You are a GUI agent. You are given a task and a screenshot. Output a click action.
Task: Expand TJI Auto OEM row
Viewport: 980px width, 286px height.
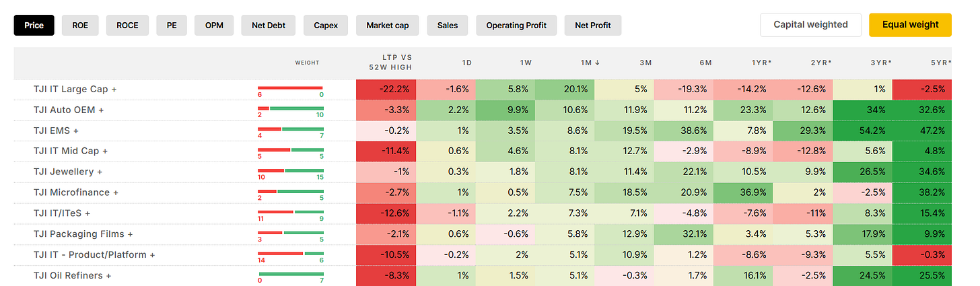(x=69, y=110)
